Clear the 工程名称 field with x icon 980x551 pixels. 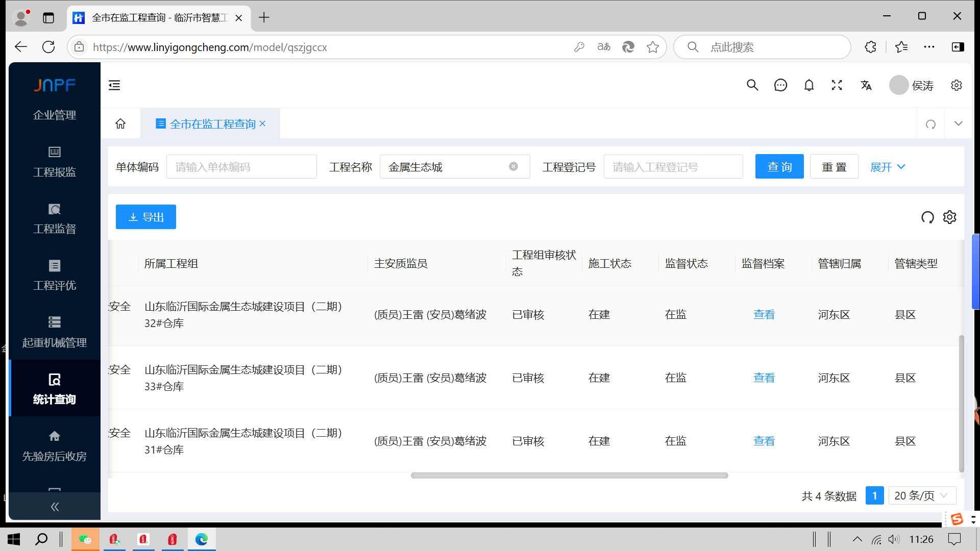(513, 166)
